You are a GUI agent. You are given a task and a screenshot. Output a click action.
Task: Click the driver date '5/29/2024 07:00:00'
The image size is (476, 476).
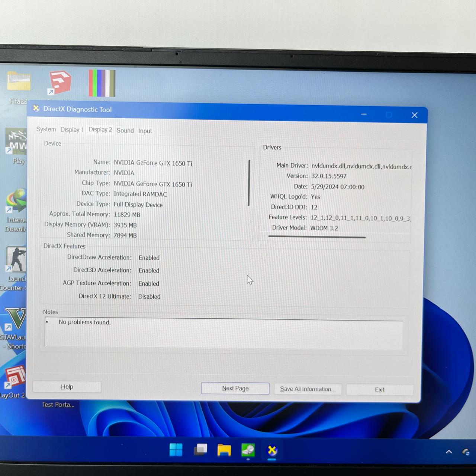pyautogui.click(x=338, y=187)
